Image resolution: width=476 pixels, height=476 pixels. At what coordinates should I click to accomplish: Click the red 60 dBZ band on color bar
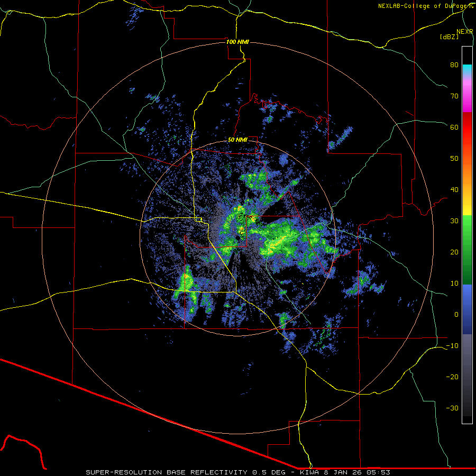point(467,127)
